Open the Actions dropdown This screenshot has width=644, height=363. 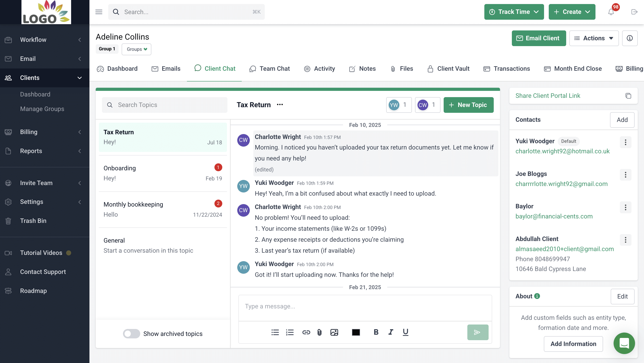594,38
